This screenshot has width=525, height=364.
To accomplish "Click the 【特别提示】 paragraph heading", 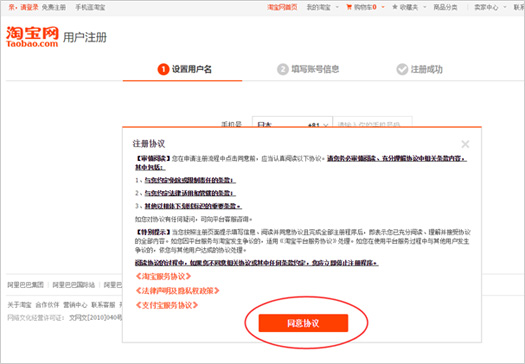I will click(x=153, y=232).
